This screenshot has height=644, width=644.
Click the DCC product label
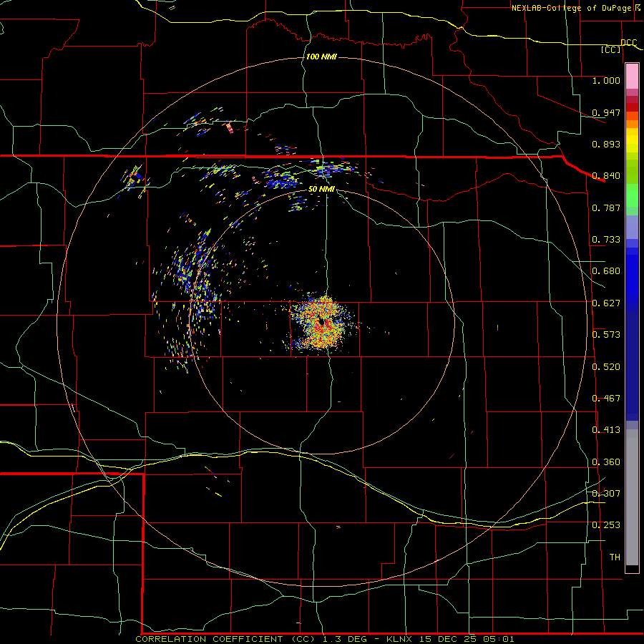click(629, 43)
